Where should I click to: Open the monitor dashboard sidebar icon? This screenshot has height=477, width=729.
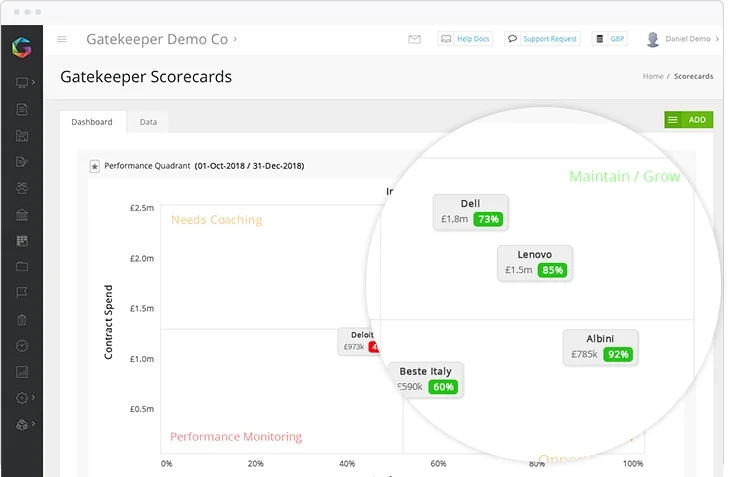click(22, 83)
